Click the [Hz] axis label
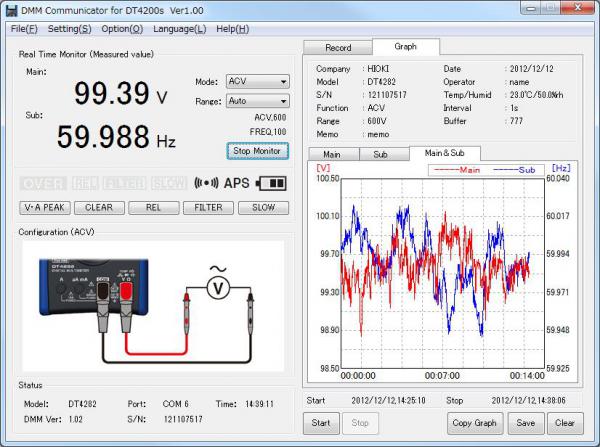This screenshot has width=600, height=447. pos(561,168)
